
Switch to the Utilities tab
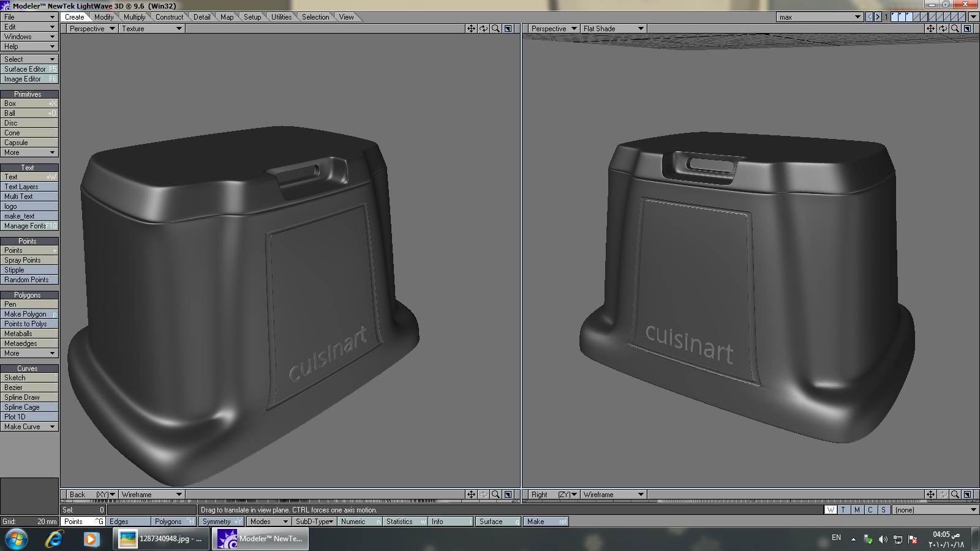tap(281, 17)
